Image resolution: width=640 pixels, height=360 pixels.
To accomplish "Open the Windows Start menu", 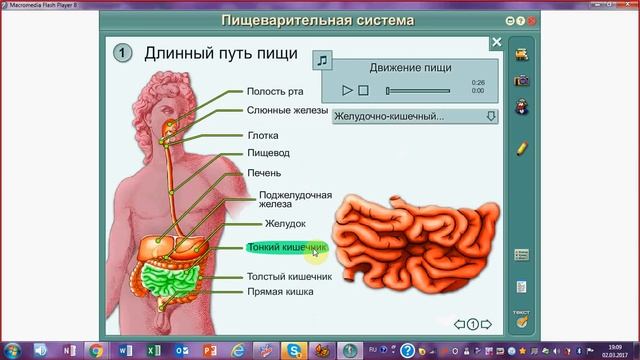I will coord(12,351).
